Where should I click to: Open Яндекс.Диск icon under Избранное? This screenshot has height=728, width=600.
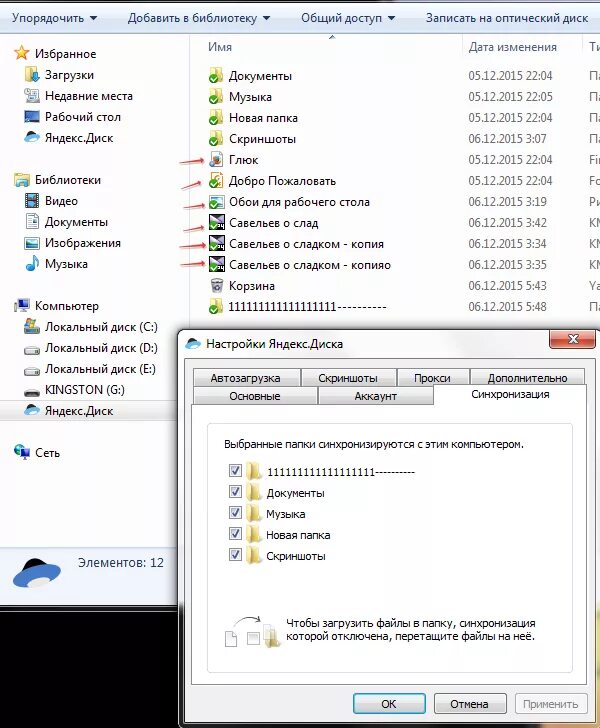point(32,137)
